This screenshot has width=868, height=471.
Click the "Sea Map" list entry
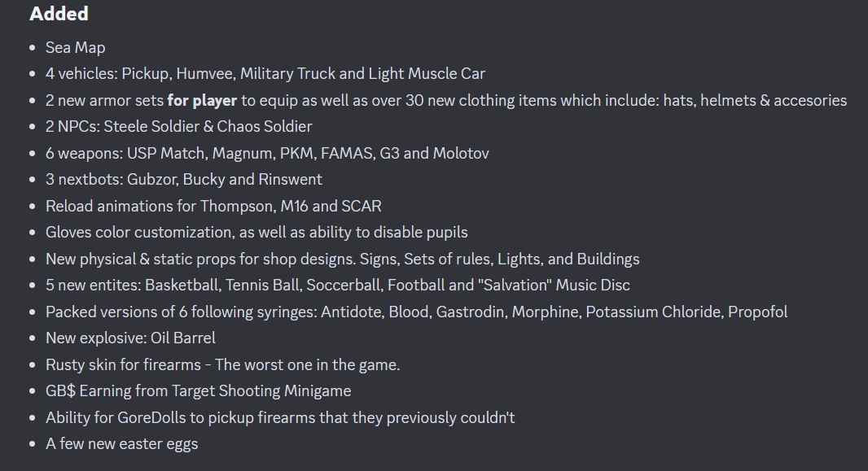click(75, 47)
